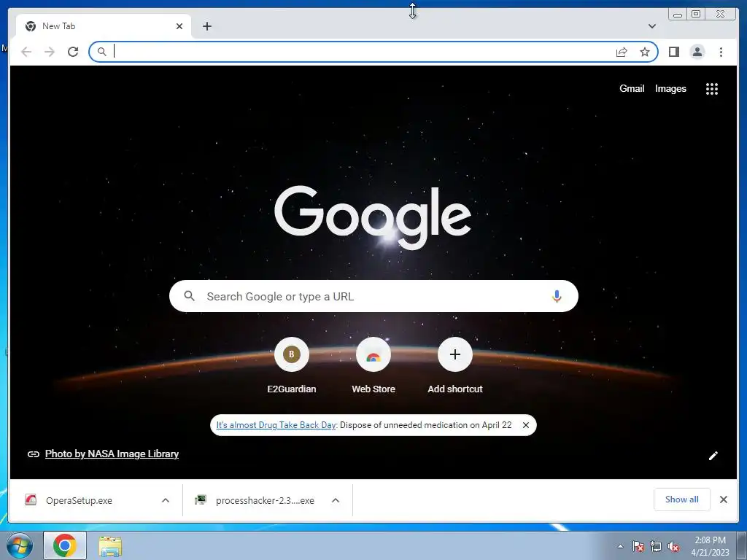Select the New Tab tab
Viewport: 747px width, 560px height.
tap(103, 26)
